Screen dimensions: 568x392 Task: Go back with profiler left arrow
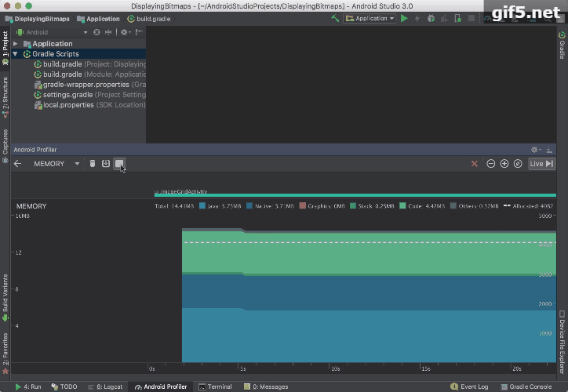point(17,164)
